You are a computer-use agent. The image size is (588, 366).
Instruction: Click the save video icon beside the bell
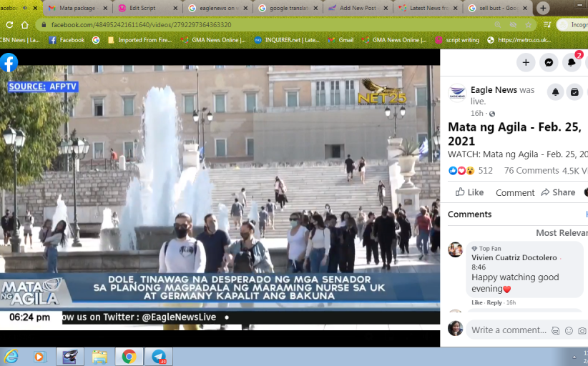(574, 92)
